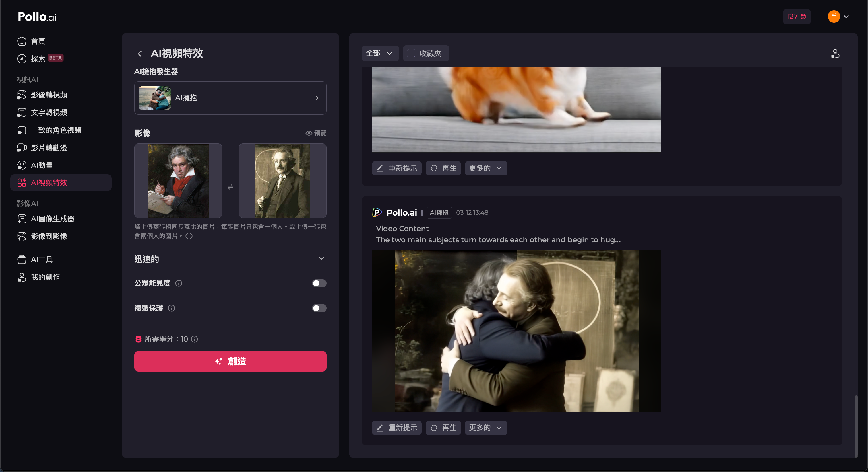Select 我的創作 in the sidebar

point(45,277)
